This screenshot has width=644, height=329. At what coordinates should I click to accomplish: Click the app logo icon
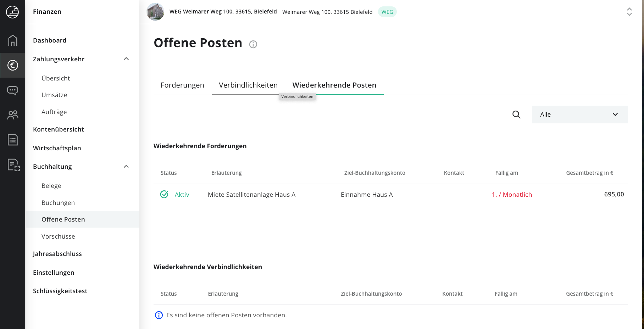point(12,12)
